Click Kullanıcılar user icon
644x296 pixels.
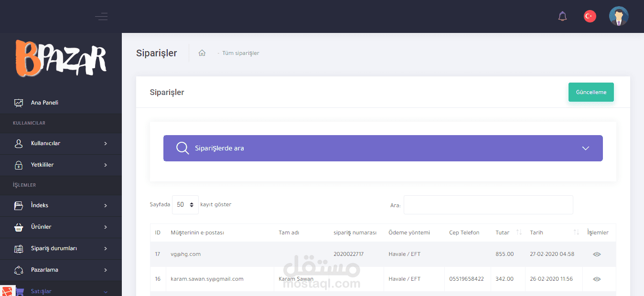click(19, 143)
